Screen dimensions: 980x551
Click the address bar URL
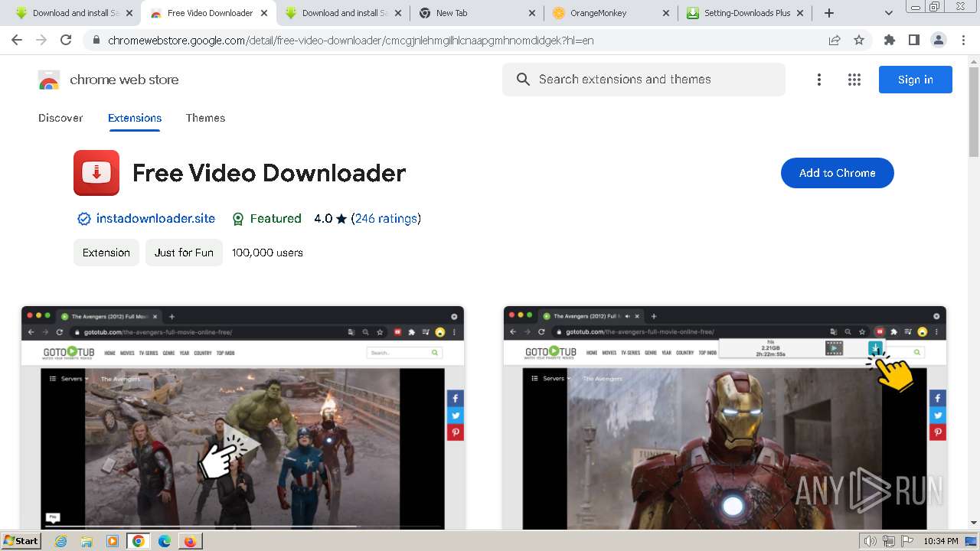click(351, 40)
